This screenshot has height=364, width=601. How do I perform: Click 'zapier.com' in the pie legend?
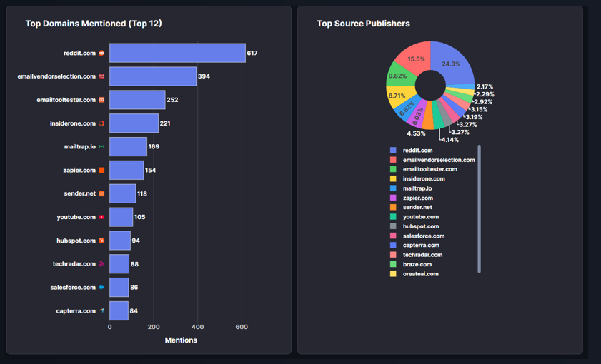click(x=418, y=198)
